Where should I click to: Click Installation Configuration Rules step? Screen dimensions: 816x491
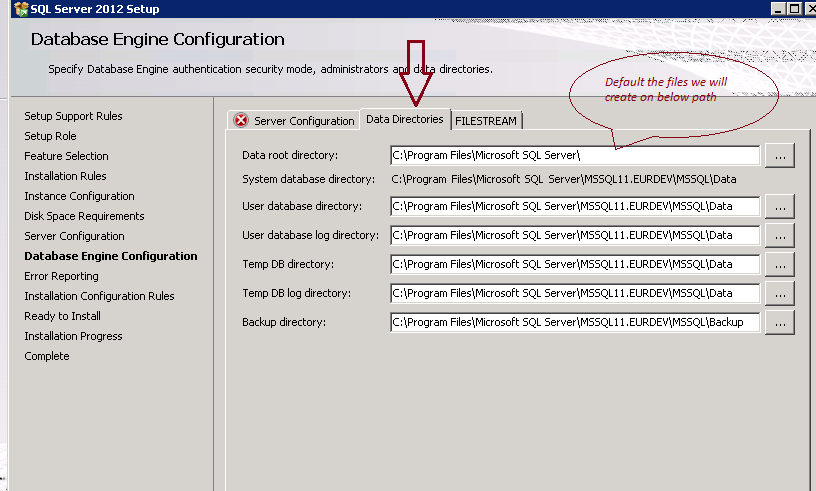coord(99,296)
